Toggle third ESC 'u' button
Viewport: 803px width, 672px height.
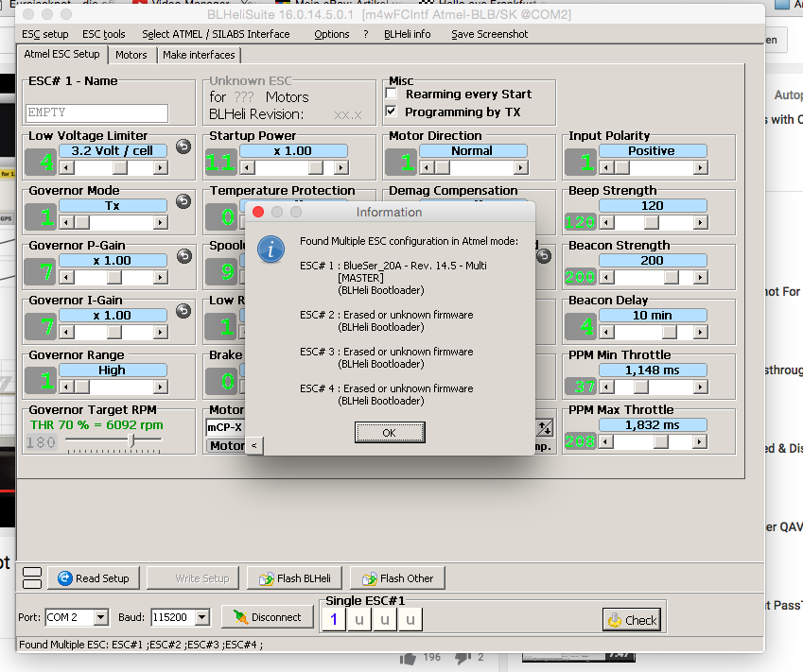(x=385, y=619)
